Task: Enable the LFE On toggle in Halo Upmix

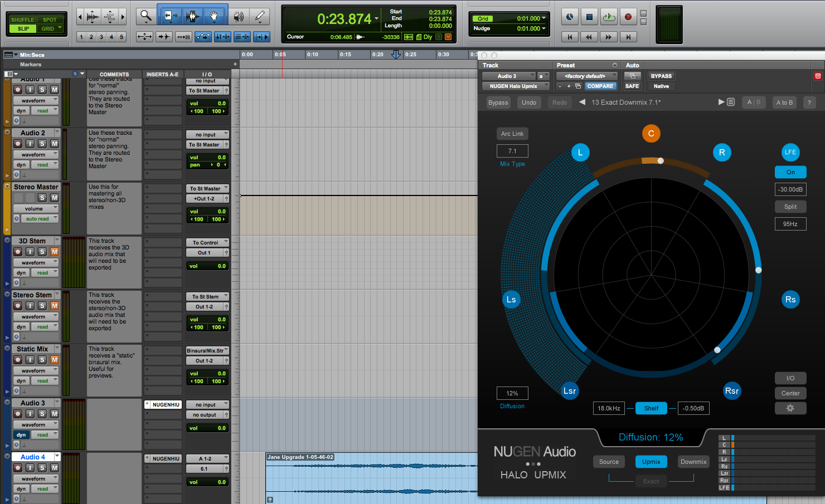Action: pyautogui.click(x=790, y=172)
